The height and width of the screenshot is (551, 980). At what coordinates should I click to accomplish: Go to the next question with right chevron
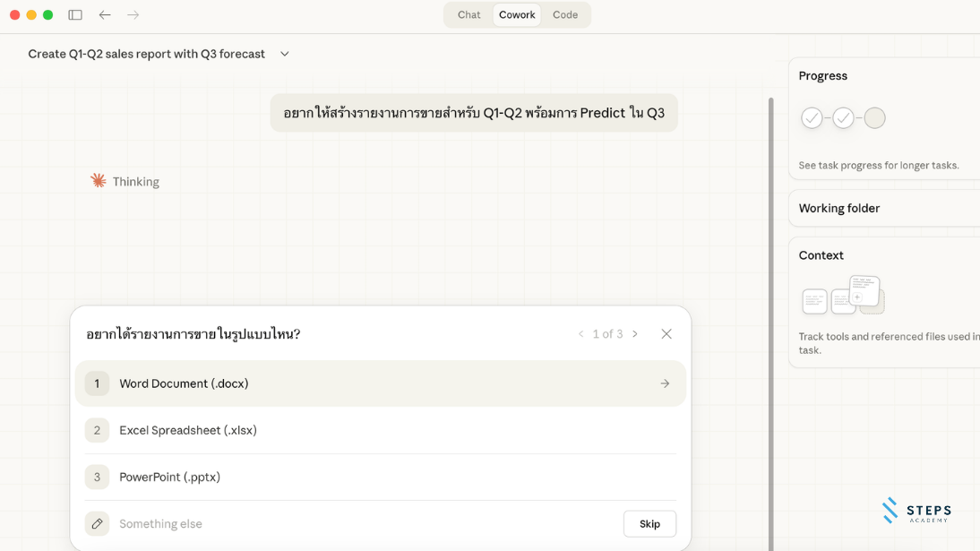click(634, 333)
